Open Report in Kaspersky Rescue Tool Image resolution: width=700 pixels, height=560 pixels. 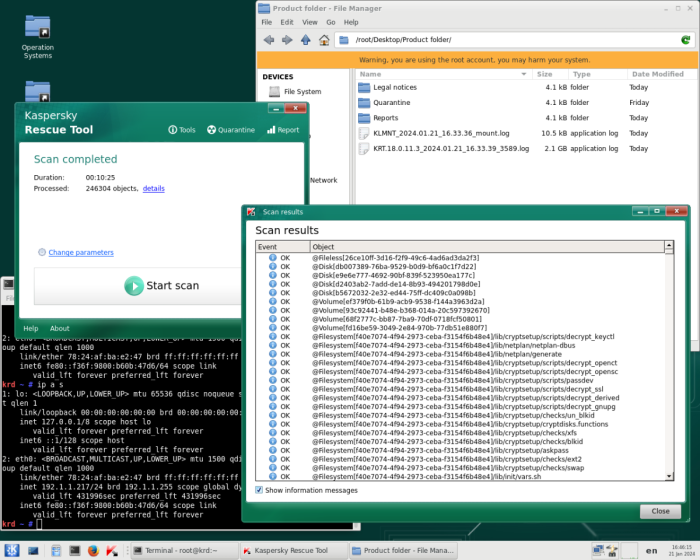click(283, 130)
